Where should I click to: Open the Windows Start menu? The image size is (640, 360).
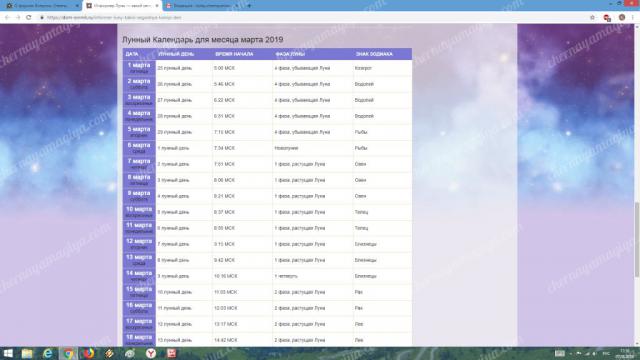click(x=8, y=353)
